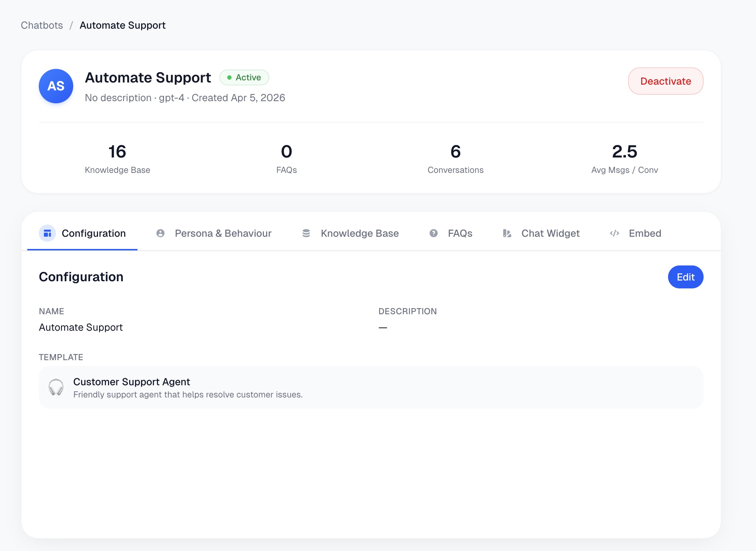Navigate back via Chatbots breadcrumb link

coord(42,25)
